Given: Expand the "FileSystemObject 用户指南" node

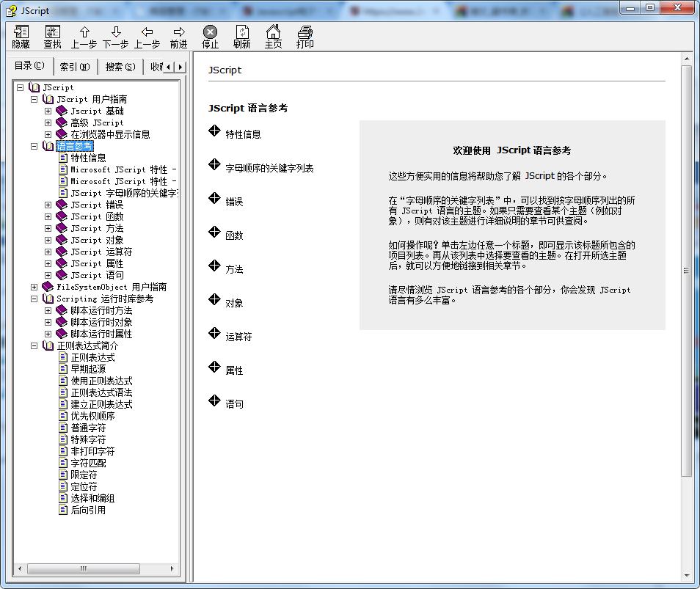Looking at the screenshot, I should (34, 287).
